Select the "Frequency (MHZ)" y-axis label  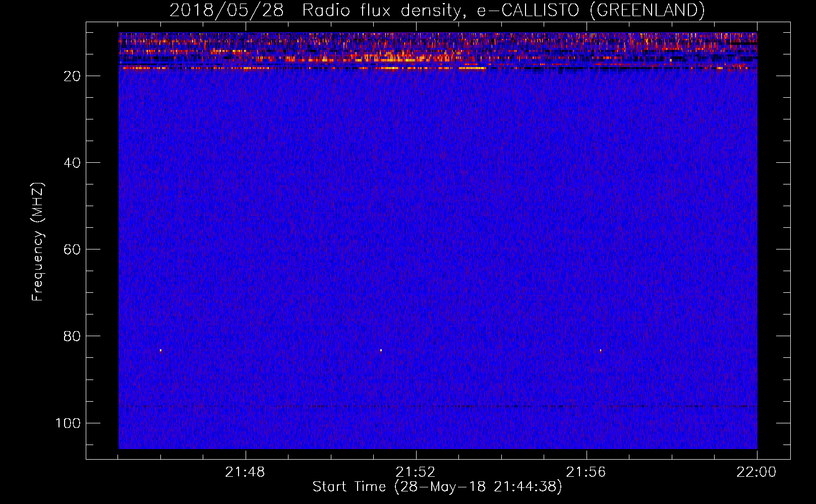click(38, 241)
